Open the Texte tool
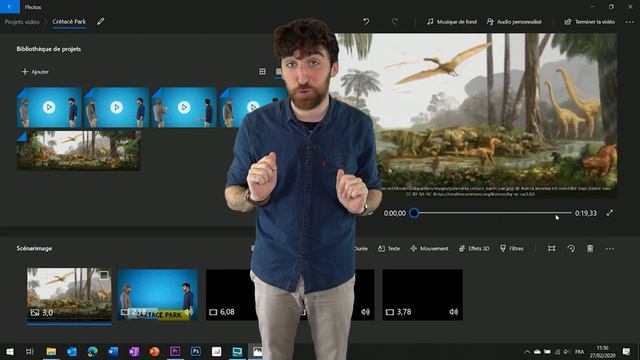 click(x=389, y=249)
